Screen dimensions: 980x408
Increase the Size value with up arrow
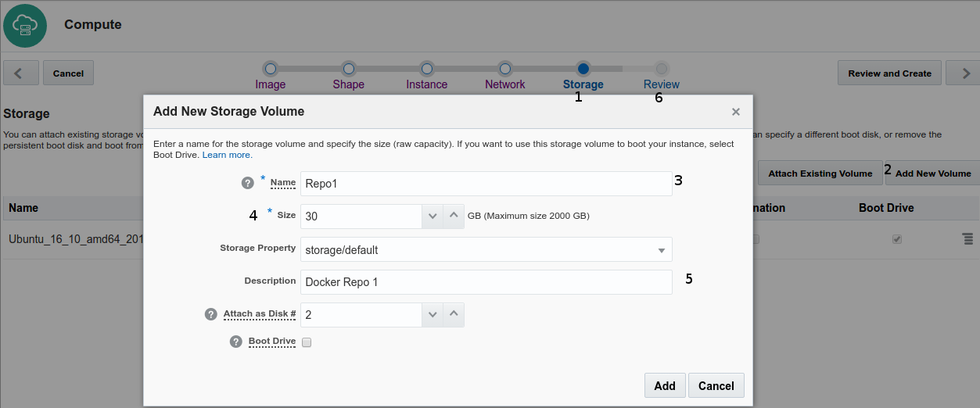coord(454,217)
